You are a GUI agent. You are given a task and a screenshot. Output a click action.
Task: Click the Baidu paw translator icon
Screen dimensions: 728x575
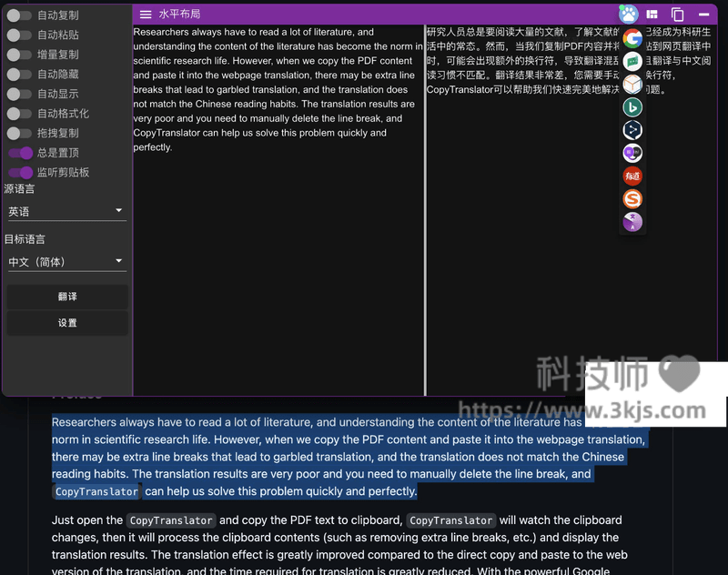[628, 15]
